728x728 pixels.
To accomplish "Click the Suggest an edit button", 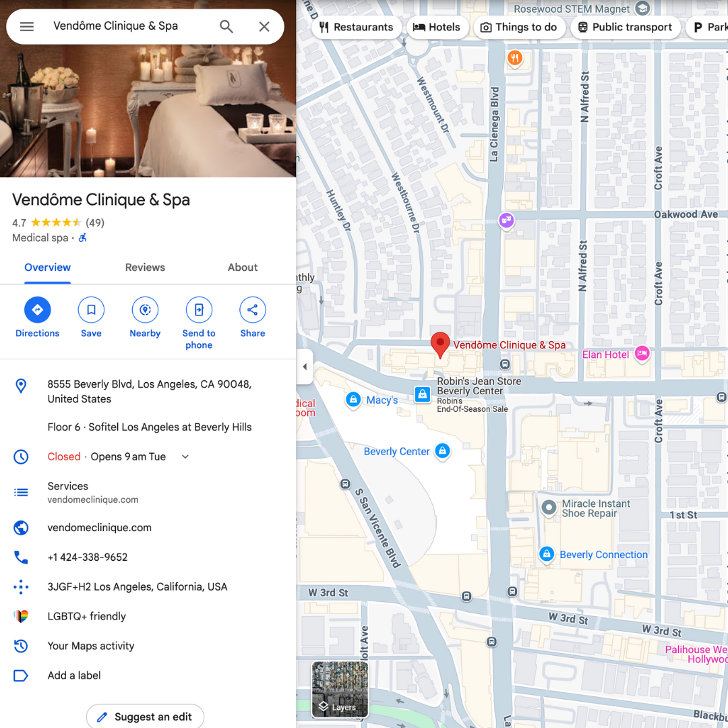I will coord(145,717).
